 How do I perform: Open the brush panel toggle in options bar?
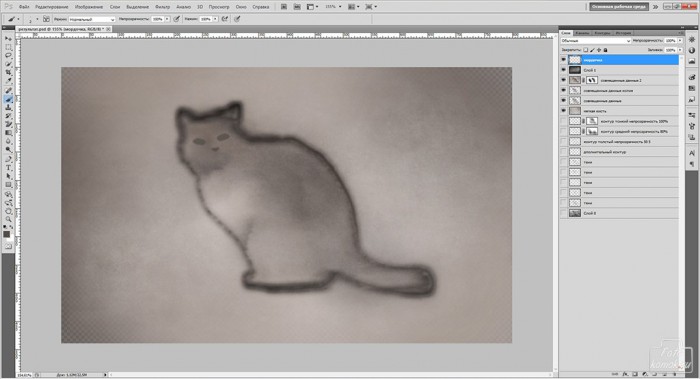point(46,19)
